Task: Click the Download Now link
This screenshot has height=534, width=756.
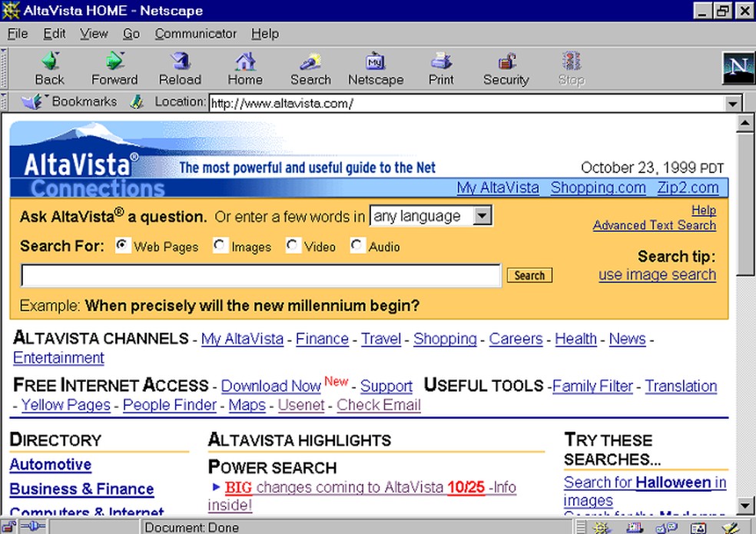Action: pos(270,386)
